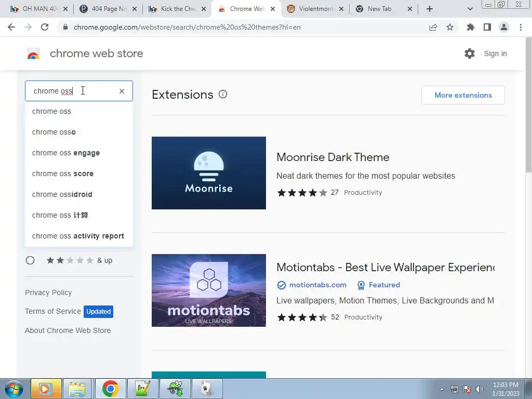This screenshot has height=399, width=532.
Task: Open the Motiontabs extension title
Action: (385, 268)
